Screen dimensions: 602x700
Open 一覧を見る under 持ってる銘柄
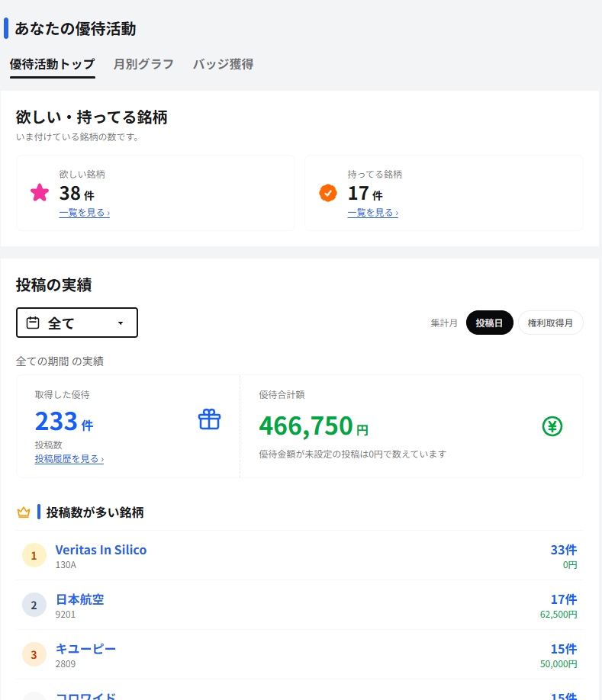[x=373, y=213]
